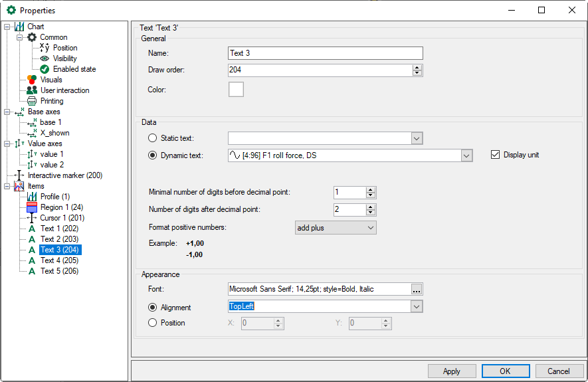
Task: Select Text 4 (205) in the tree
Action: 59,260
